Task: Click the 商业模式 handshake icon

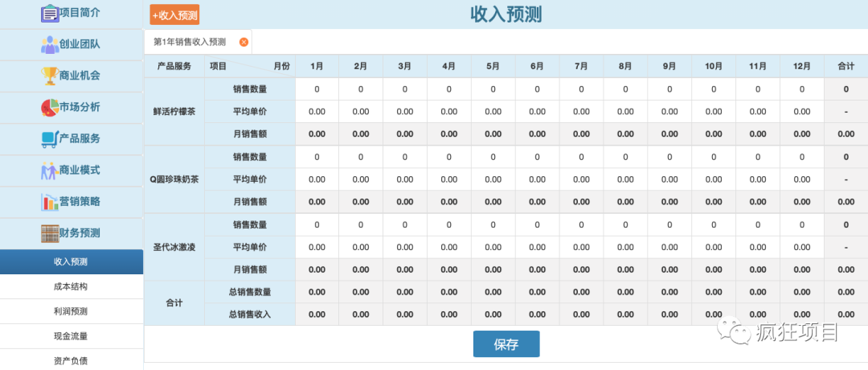Action: coord(49,170)
